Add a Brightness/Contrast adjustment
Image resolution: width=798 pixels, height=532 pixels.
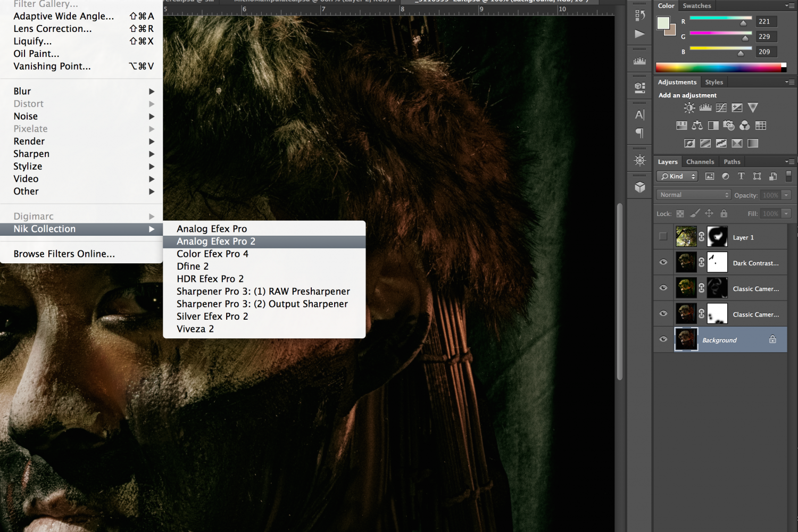click(689, 108)
